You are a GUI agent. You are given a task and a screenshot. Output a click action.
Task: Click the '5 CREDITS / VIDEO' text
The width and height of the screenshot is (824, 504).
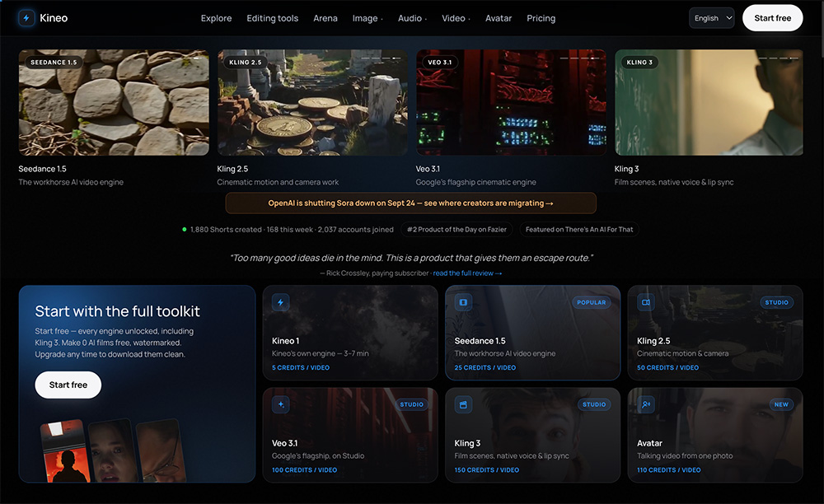click(301, 368)
